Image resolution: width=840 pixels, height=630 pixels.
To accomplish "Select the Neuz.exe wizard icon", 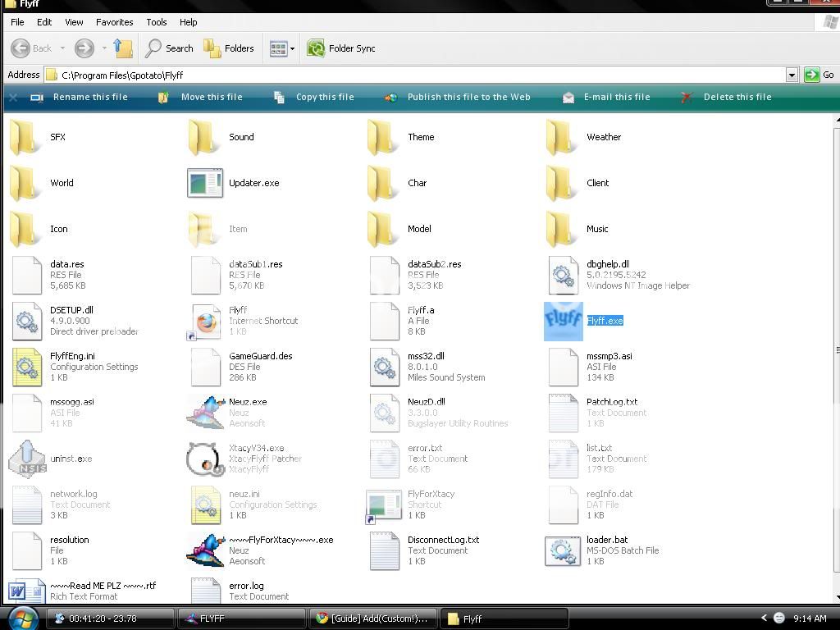I will [205, 413].
